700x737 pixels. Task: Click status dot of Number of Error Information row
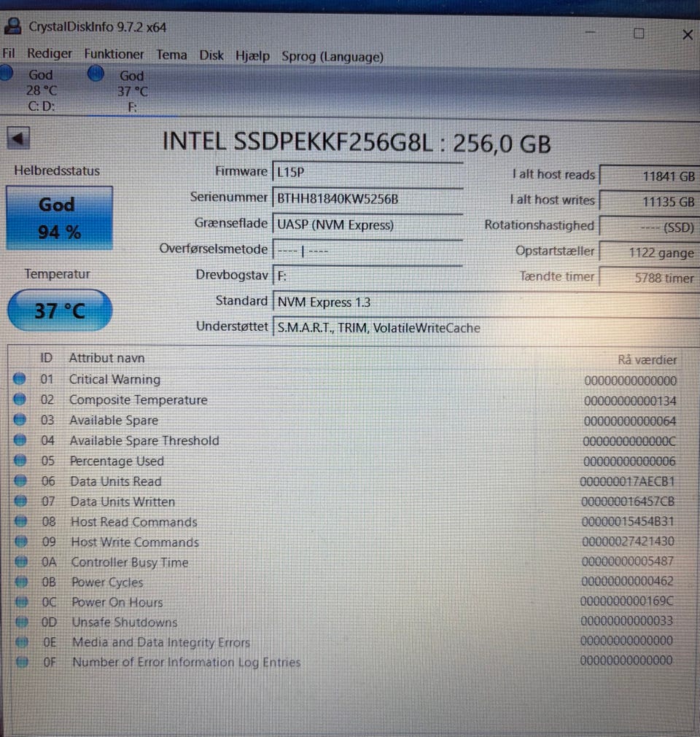click(22, 662)
